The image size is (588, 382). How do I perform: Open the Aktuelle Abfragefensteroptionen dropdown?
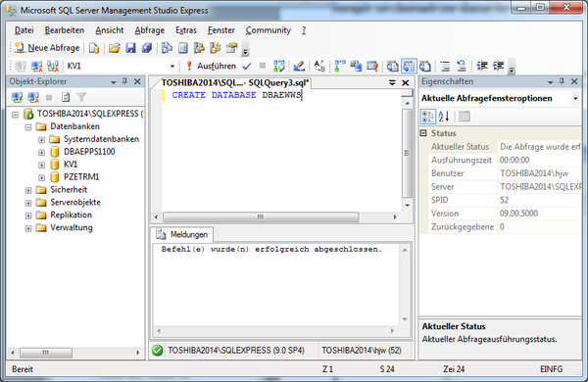pyautogui.click(x=575, y=99)
